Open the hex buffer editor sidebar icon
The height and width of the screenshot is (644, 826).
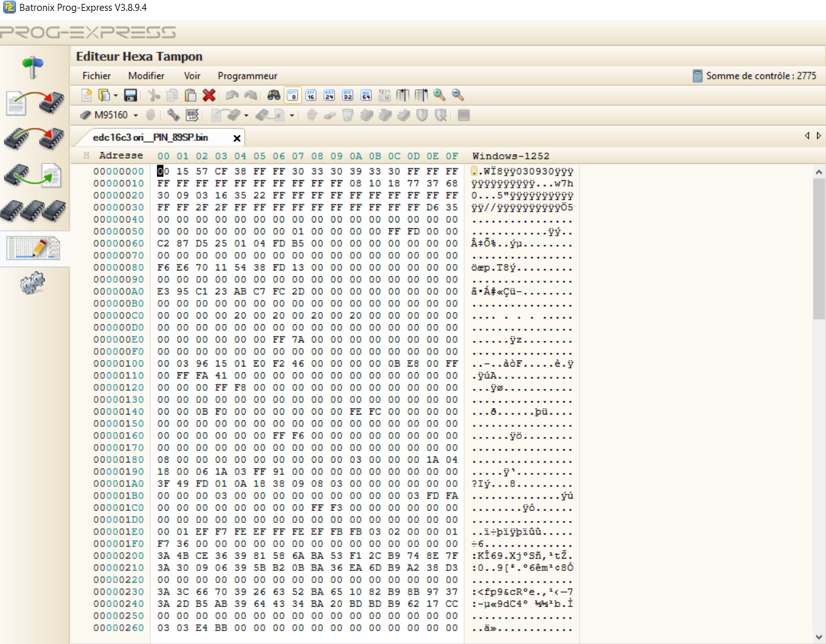pyautogui.click(x=33, y=248)
